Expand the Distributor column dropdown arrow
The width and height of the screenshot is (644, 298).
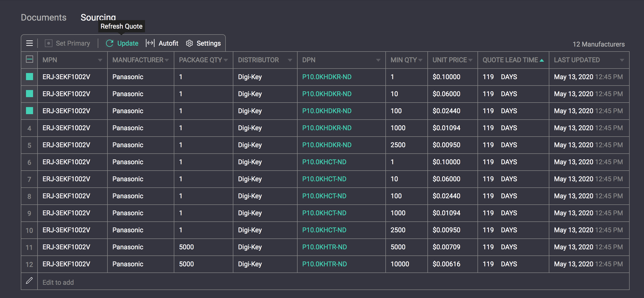(x=290, y=60)
